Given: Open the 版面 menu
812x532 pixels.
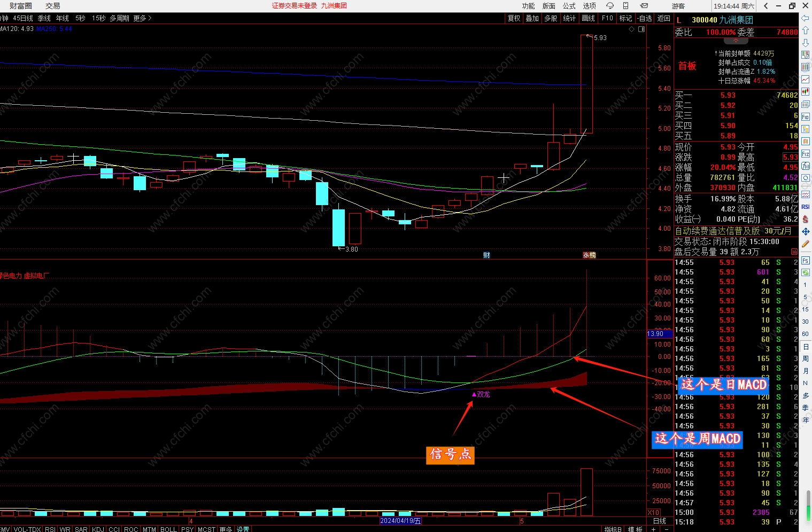Looking at the screenshot, I should click(x=549, y=6).
